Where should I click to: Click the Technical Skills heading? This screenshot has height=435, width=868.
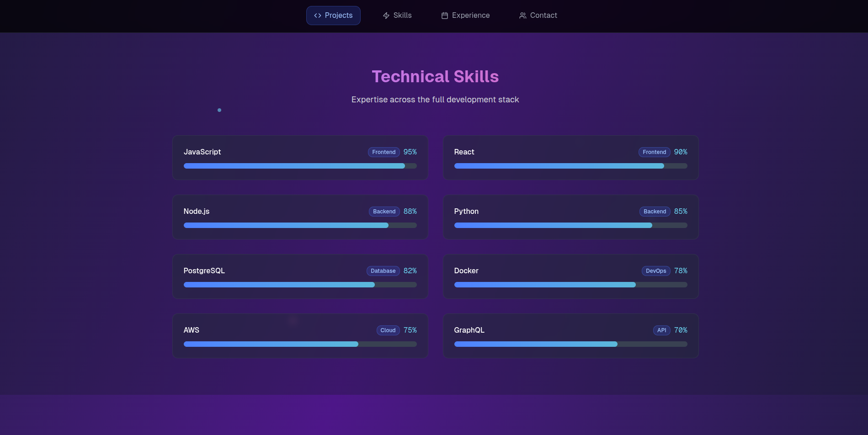[x=435, y=76]
